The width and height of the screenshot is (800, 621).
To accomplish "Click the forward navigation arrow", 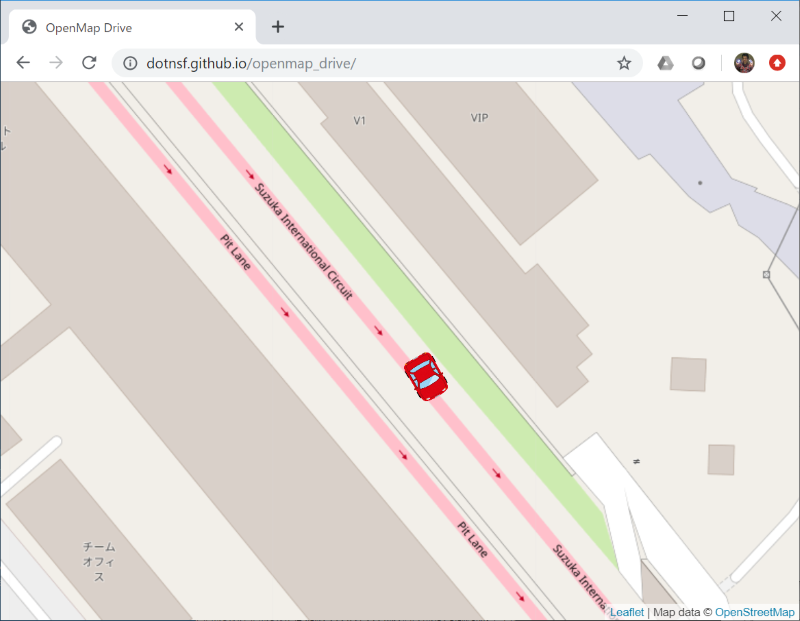I will tap(56, 63).
